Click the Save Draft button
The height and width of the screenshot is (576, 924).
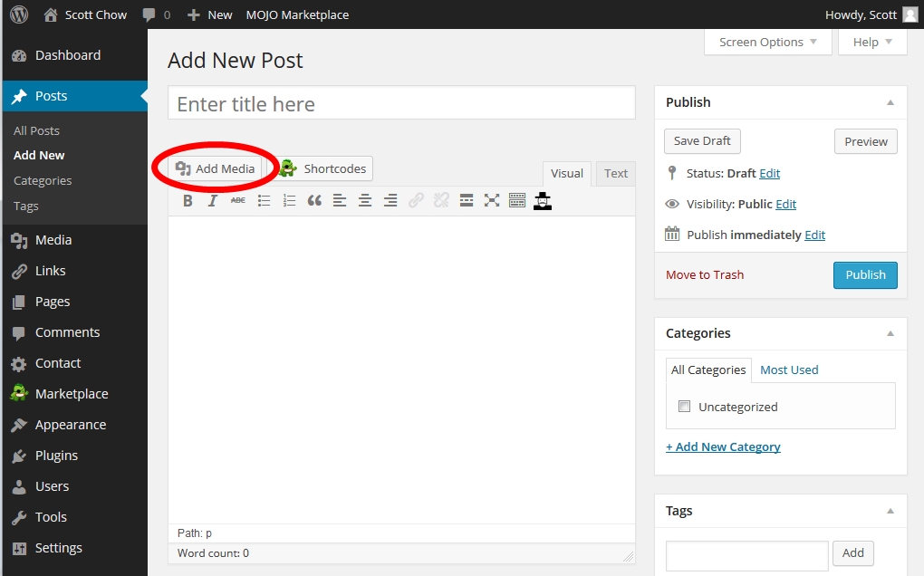[x=702, y=141]
